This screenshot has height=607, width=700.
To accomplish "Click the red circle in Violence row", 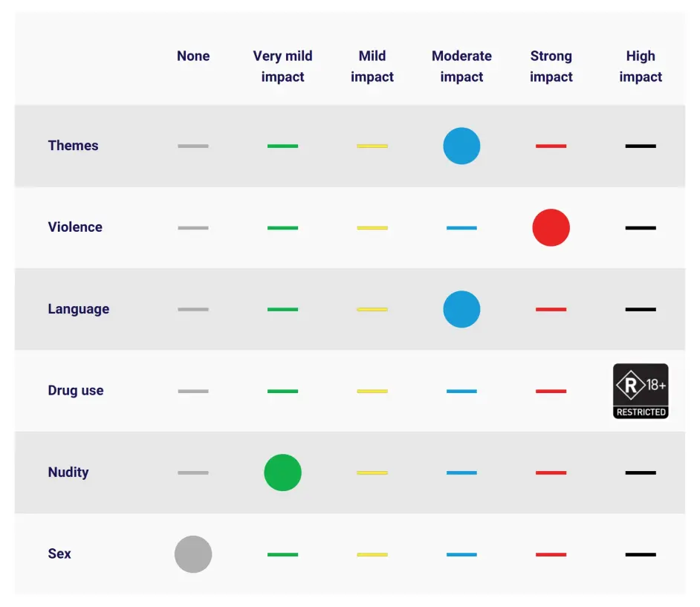I will click(551, 227).
